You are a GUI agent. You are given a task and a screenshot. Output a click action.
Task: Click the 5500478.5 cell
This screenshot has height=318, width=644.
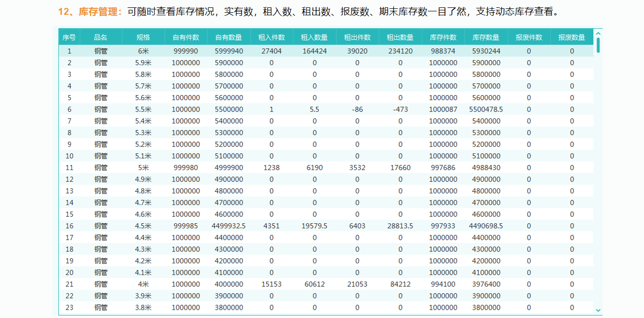point(486,109)
